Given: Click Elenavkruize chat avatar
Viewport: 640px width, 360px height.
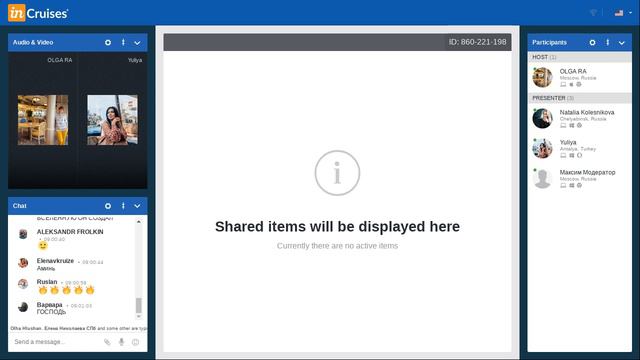Looking at the screenshot, I should 23,262.
